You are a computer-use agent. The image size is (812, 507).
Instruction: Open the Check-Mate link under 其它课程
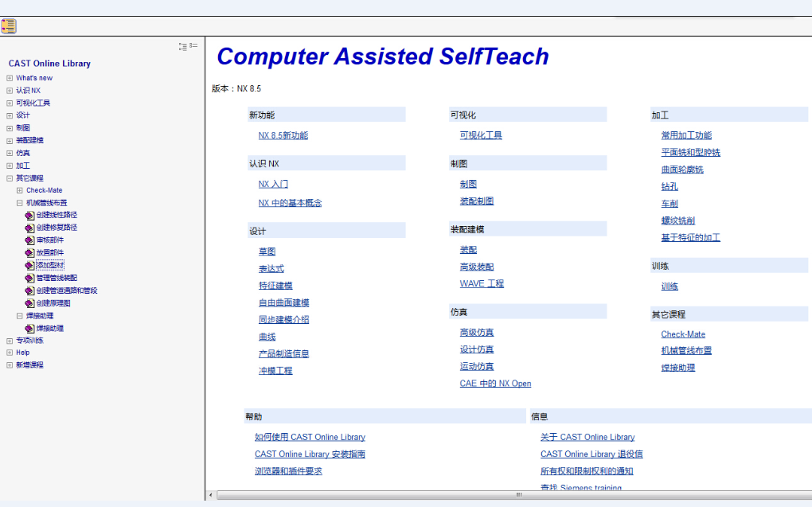point(683,334)
